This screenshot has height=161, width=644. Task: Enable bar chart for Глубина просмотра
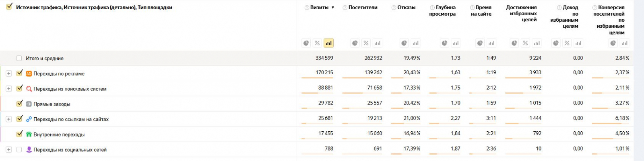pos(456,43)
